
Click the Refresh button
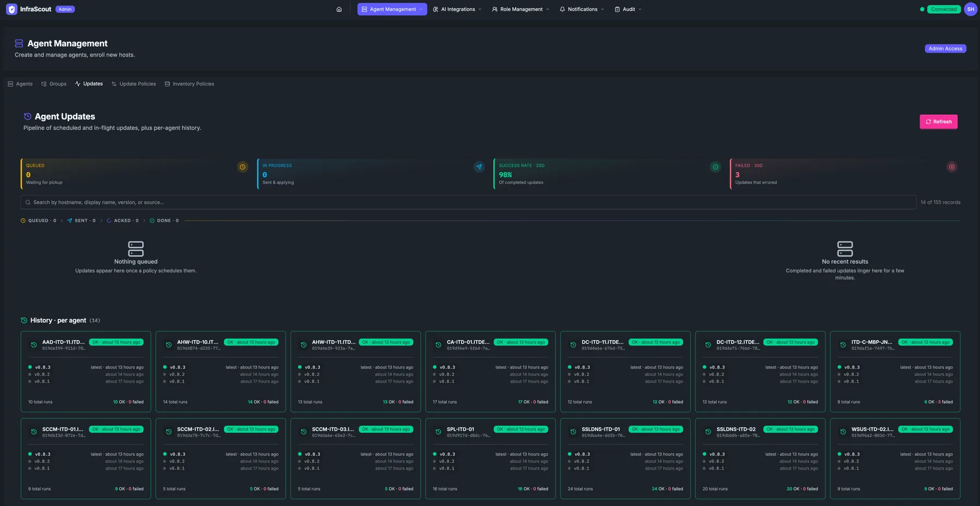pyautogui.click(x=939, y=122)
